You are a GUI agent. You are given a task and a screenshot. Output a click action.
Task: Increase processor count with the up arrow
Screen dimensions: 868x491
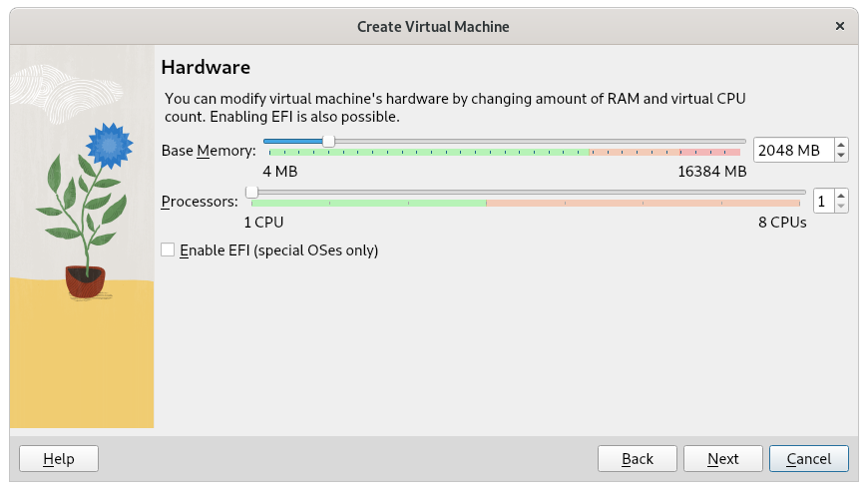841,196
